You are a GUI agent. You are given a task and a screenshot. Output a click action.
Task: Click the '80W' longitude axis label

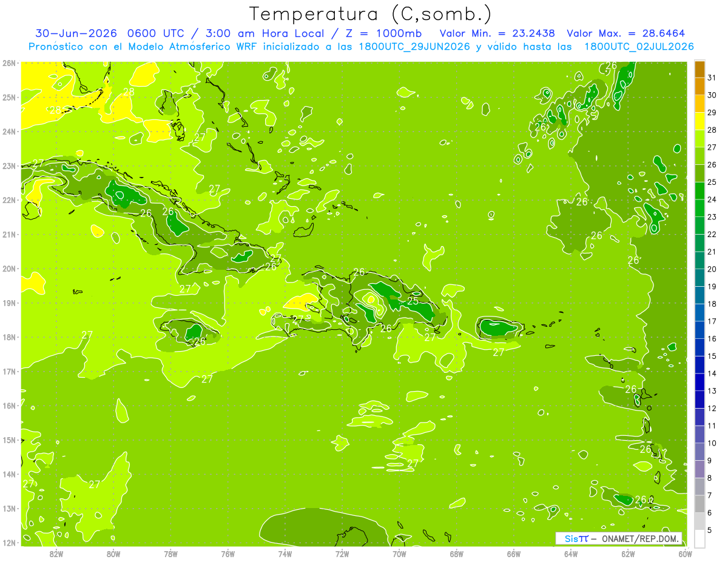tap(113, 554)
